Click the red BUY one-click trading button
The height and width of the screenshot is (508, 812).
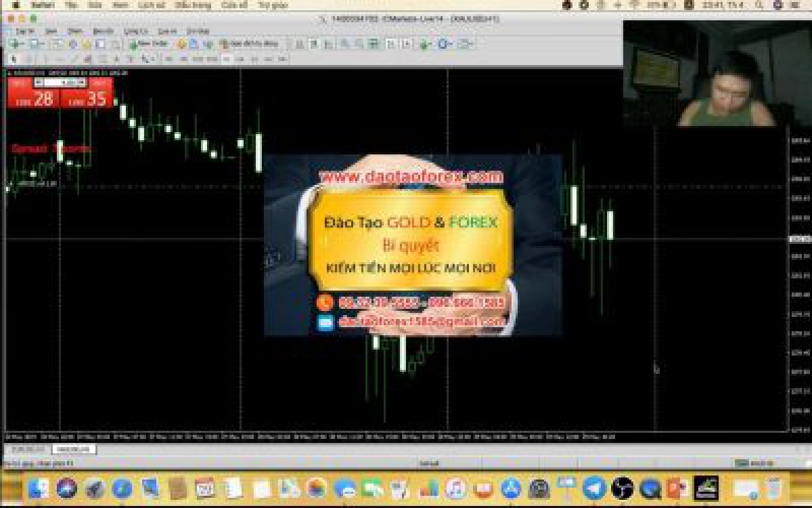pos(87,98)
